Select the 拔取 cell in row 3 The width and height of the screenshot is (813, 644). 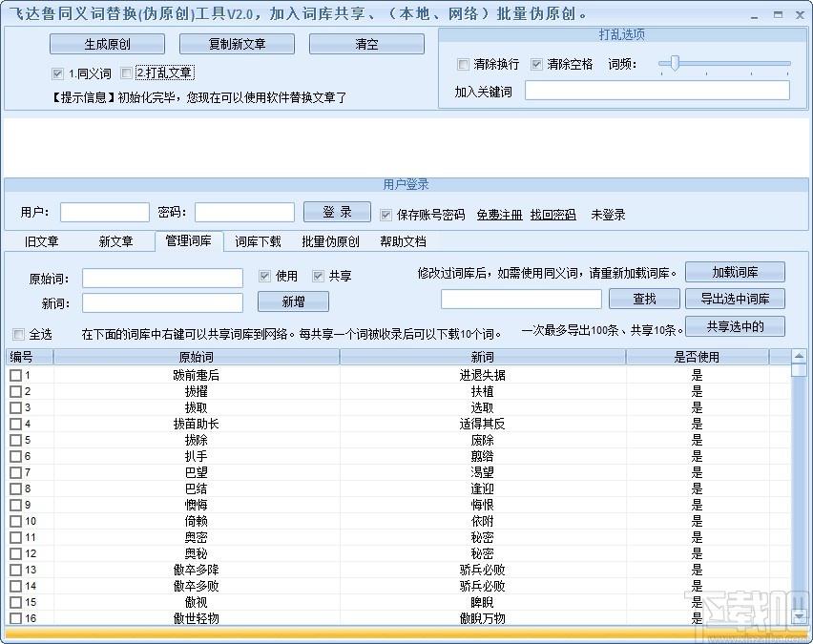click(196, 408)
